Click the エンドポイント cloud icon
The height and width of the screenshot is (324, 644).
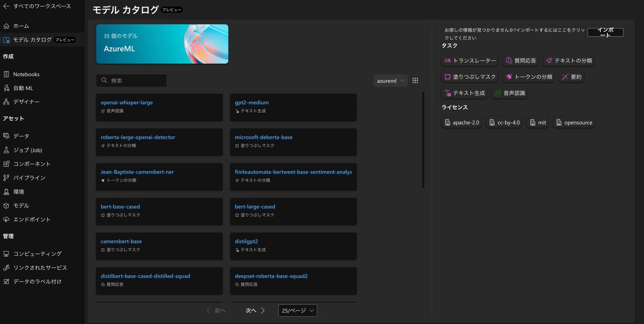point(6,220)
